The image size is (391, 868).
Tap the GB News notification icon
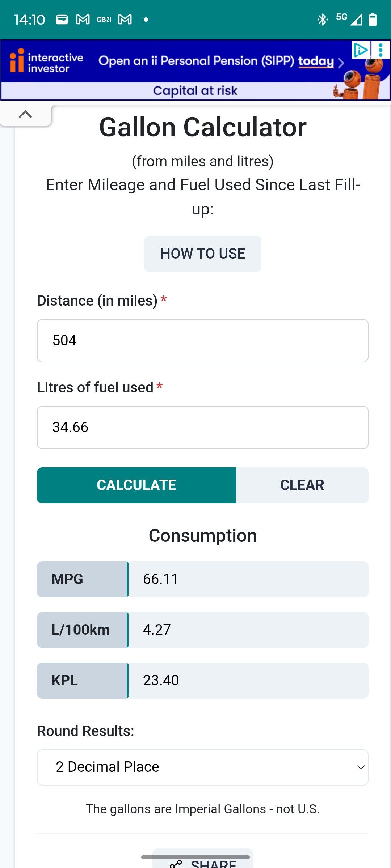point(104,20)
